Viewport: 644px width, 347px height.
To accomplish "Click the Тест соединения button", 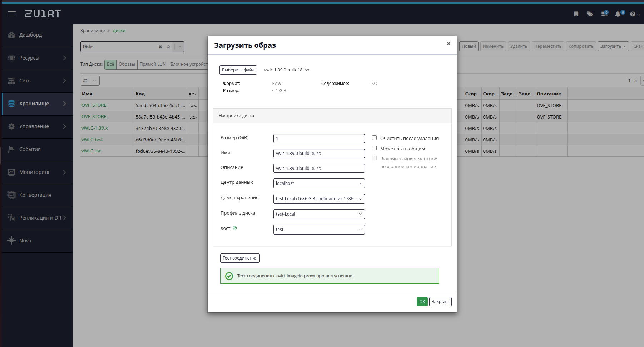I will tap(240, 258).
